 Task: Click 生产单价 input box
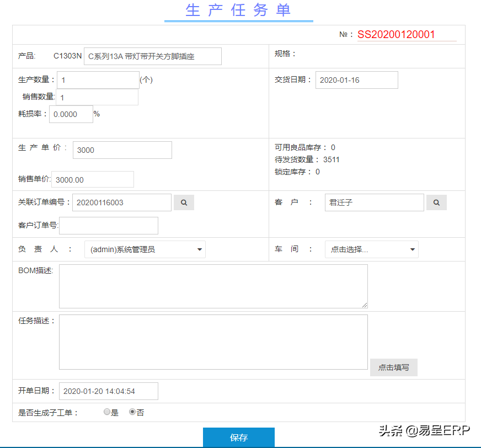tap(122, 150)
